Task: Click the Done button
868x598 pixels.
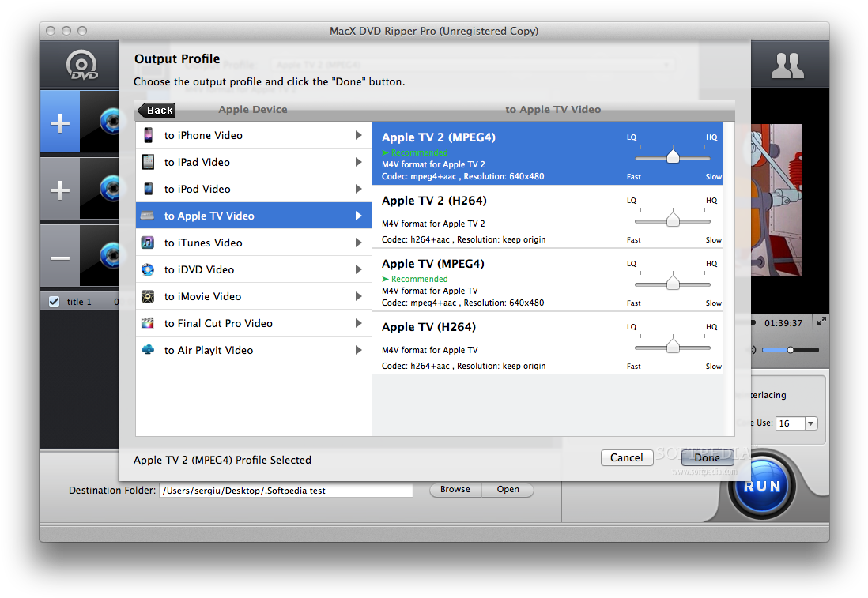Action: pyautogui.click(x=707, y=457)
